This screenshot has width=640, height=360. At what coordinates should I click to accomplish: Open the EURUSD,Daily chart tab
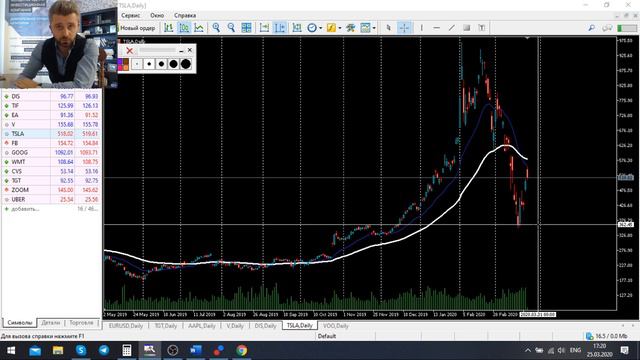click(x=126, y=326)
